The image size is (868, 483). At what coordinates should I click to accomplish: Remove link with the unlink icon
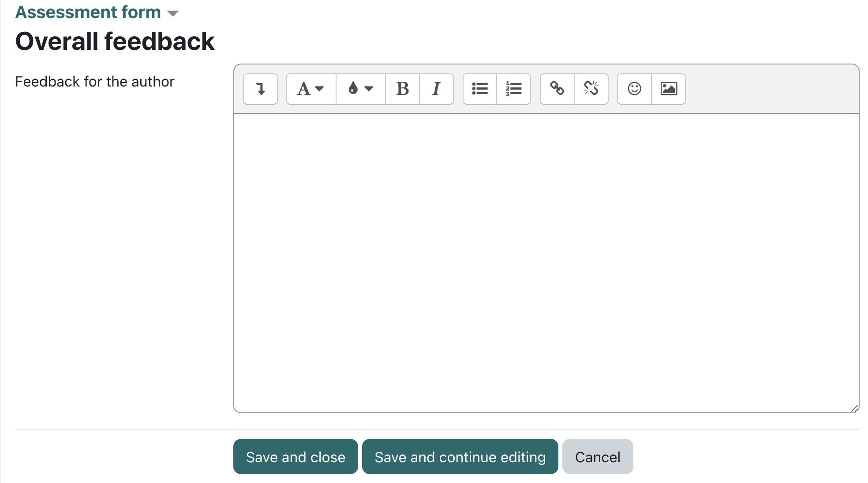point(591,89)
